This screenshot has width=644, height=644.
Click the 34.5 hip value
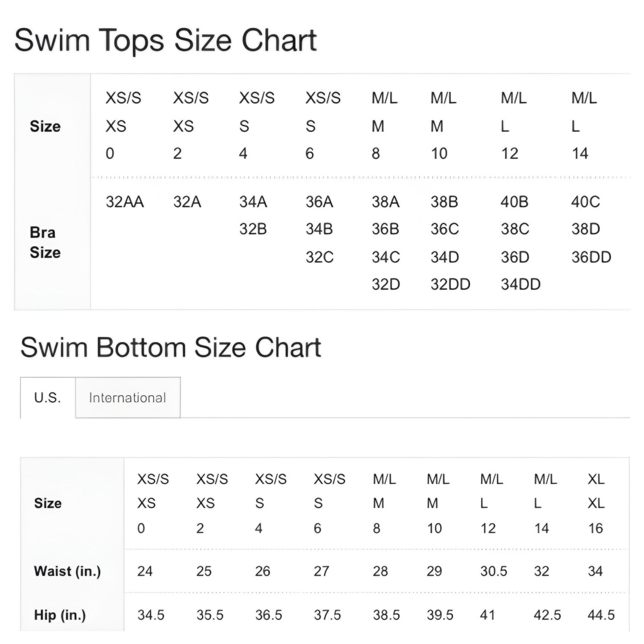tap(151, 615)
